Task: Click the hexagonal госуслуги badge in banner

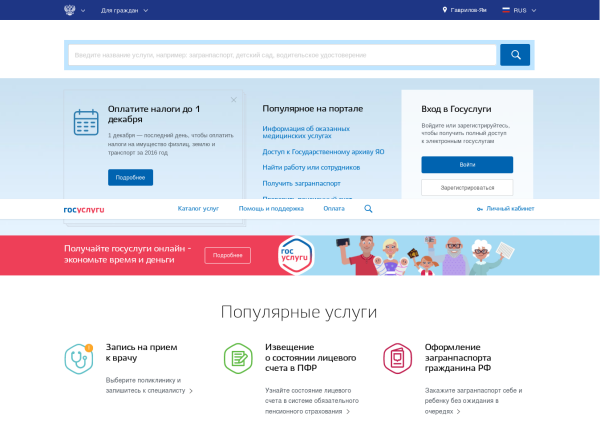Action: point(296,255)
